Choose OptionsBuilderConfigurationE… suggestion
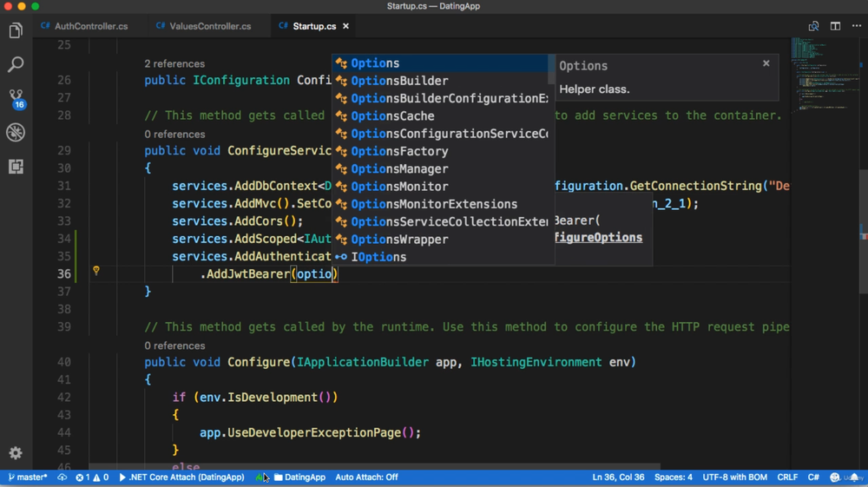Screen dimensions: 868x487 pos(440,98)
